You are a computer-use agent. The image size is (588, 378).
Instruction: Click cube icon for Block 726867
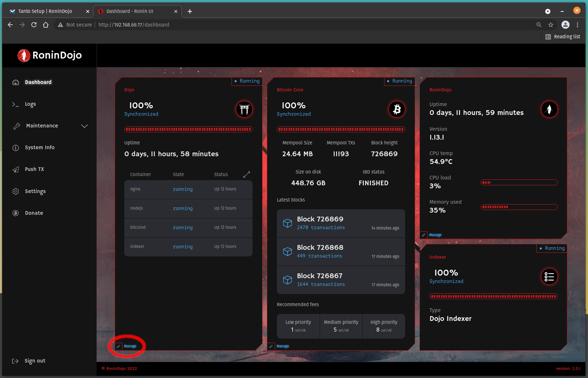click(288, 280)
